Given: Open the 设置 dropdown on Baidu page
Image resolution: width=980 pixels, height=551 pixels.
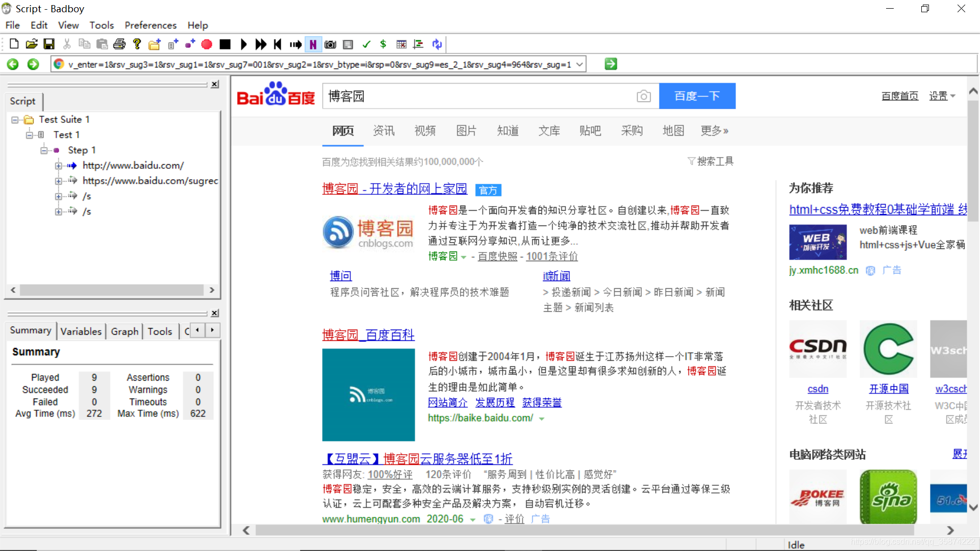Looking at the screenshot, I should click(x=942, y=96).
